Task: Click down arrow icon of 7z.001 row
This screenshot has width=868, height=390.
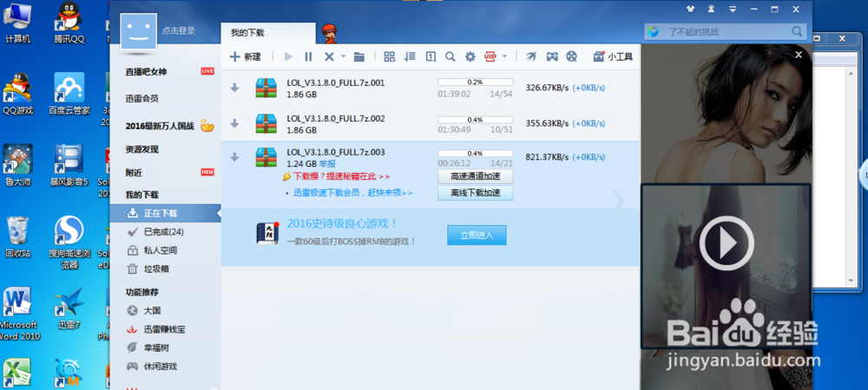Action: [234, 88]
